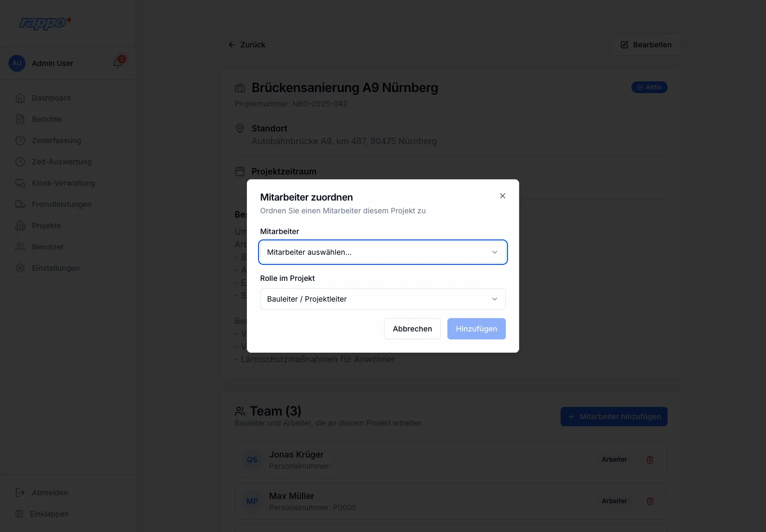766x532 pixels.
Task: Click the Team heading people icon
Action: (240, 411)
